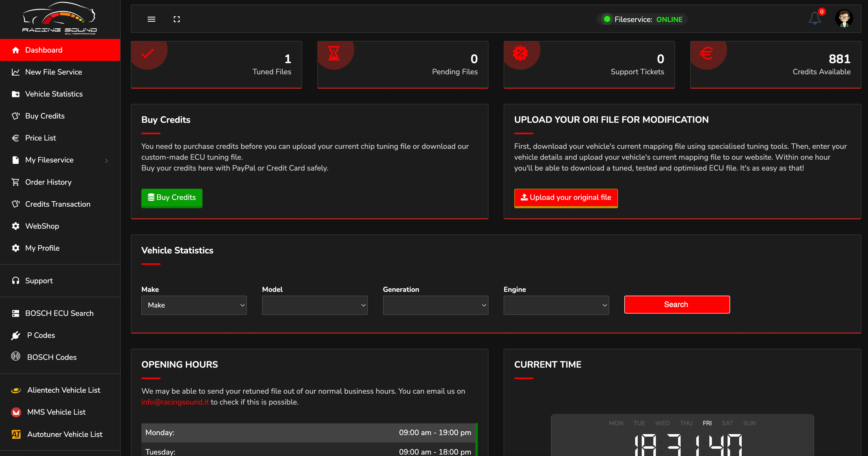Open the Make dropdown
The width and height of the screenshot is (868, 456).
coord(194,305)
